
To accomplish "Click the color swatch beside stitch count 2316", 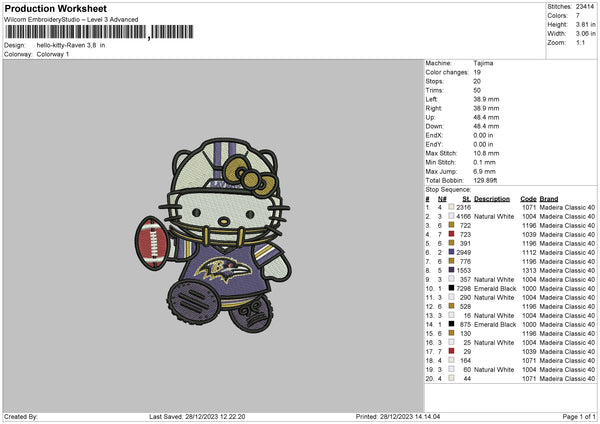I will 451,207.
